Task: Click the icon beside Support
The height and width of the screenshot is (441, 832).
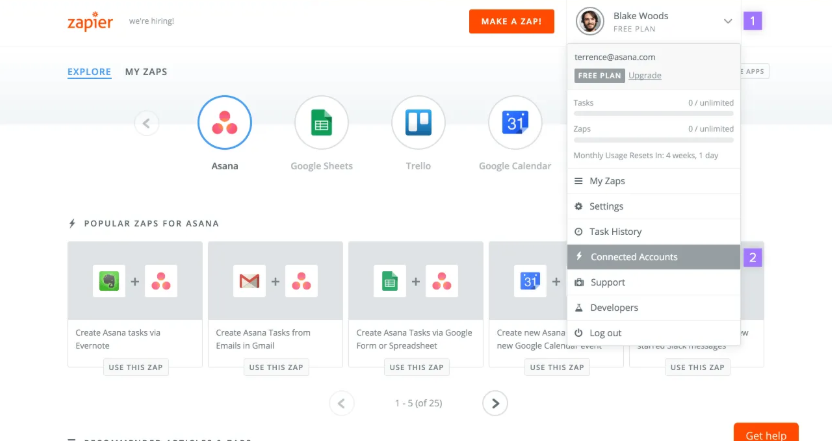Action: [x=579, y=282]
